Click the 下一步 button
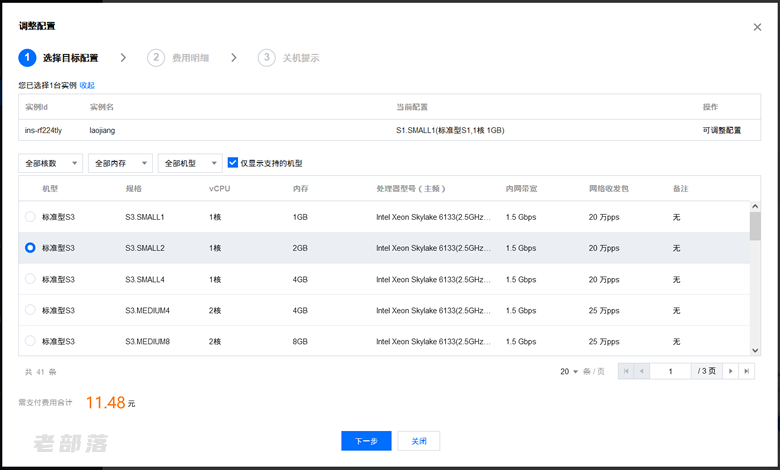 [366, 441]
